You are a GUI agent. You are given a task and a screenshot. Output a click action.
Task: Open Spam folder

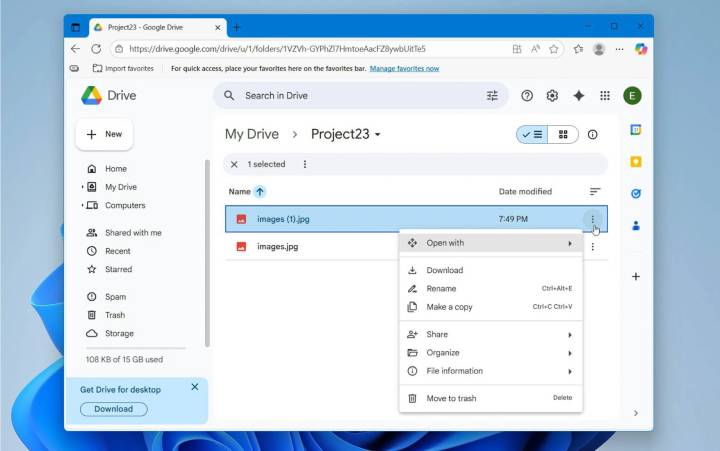(115, 297)
